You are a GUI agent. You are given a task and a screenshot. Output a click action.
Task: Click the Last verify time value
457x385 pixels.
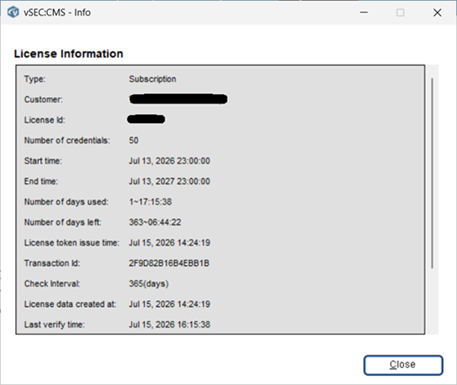coord(169,324)
